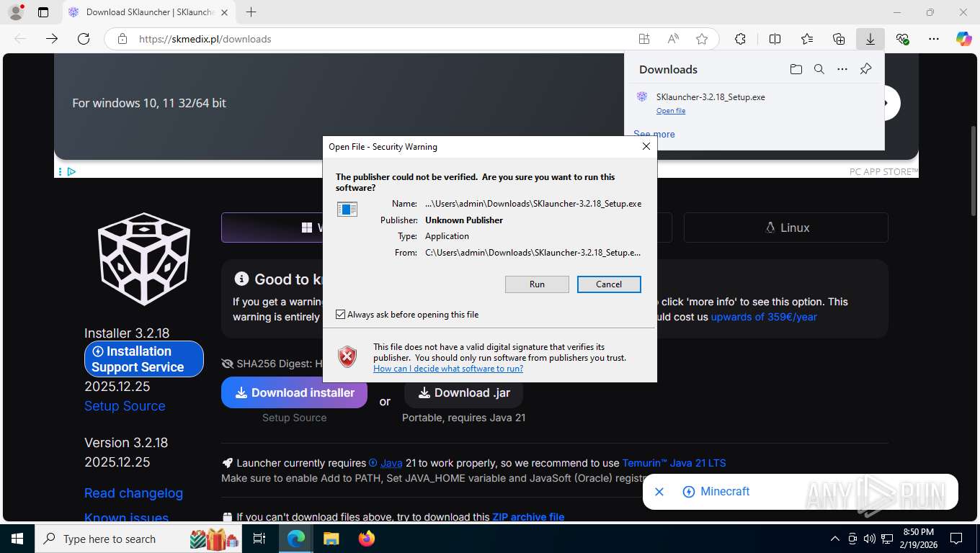Open the Read changelog link
This screenshot has height=553, width=980.
[133, 493]
